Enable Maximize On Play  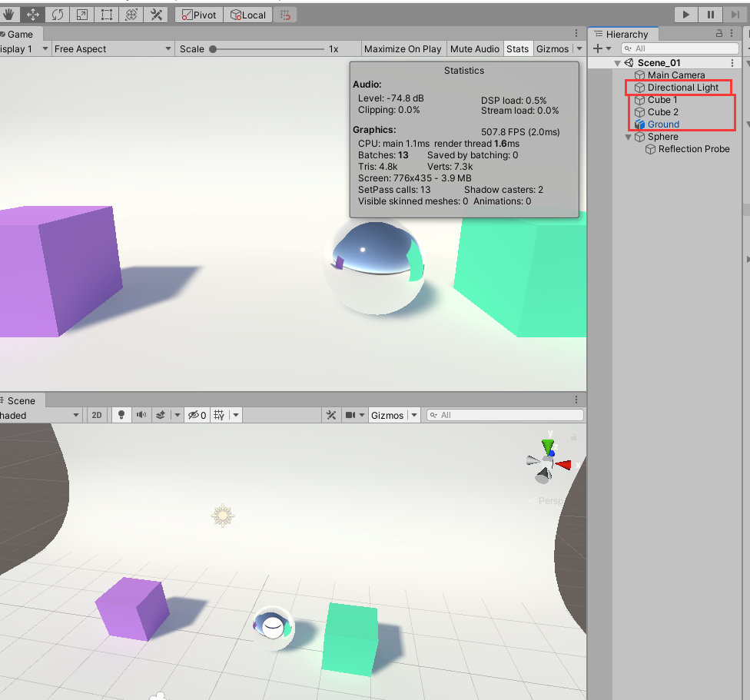click(403, 48)
